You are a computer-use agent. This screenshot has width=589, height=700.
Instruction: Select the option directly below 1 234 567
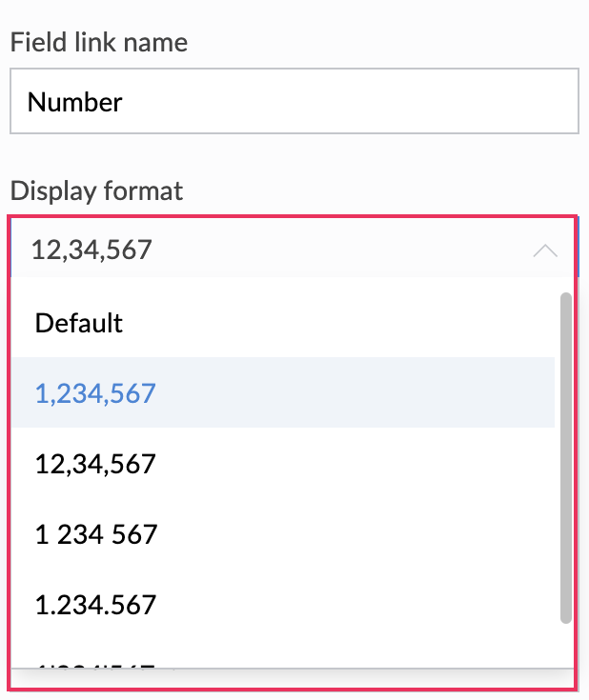click(95, 605)
